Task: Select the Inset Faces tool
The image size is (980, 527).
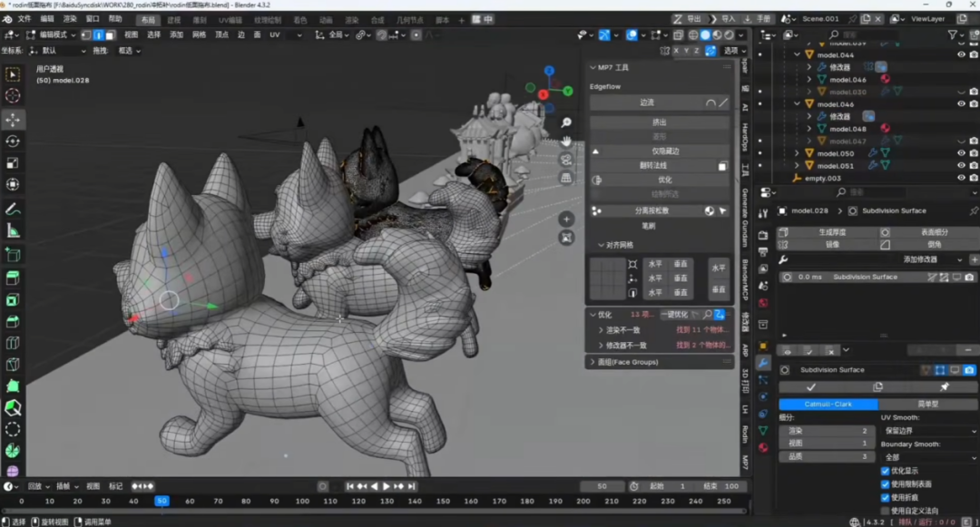Action: (x=13, y=300)
